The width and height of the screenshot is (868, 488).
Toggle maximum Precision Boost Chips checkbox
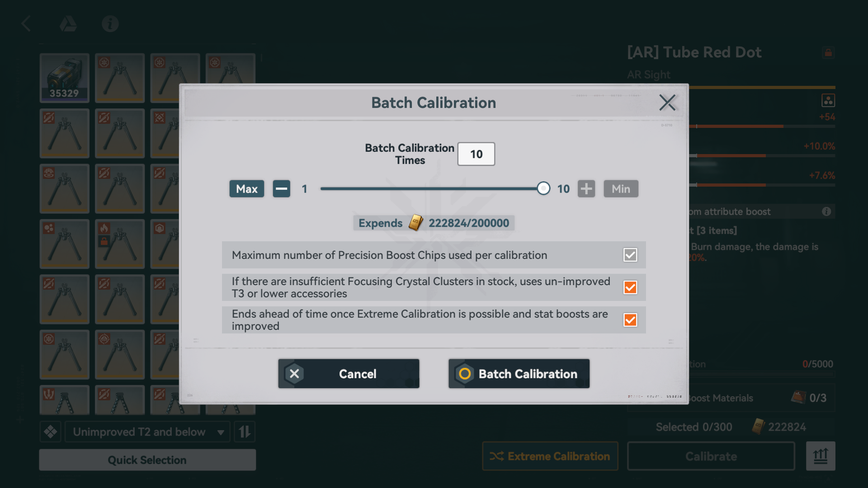[630, 255]
